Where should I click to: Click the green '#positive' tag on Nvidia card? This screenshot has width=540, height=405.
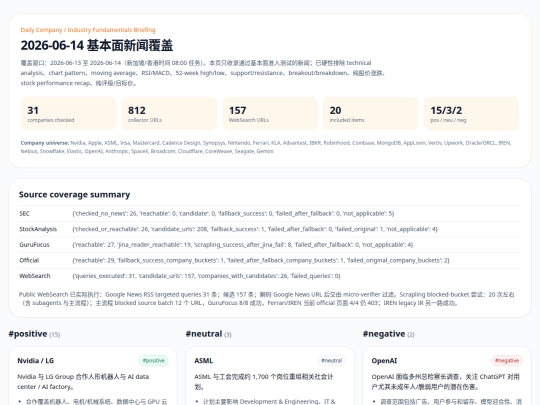[154, 361]
